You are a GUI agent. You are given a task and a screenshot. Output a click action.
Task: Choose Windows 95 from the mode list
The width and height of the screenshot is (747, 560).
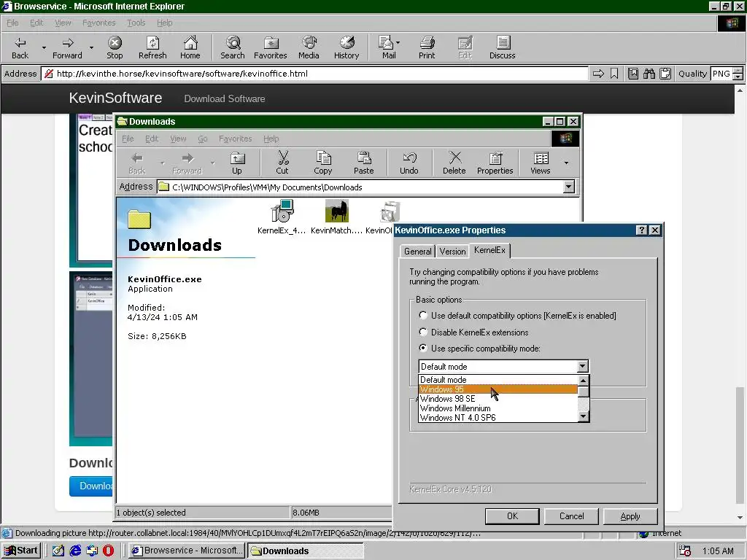click(498, 389)
